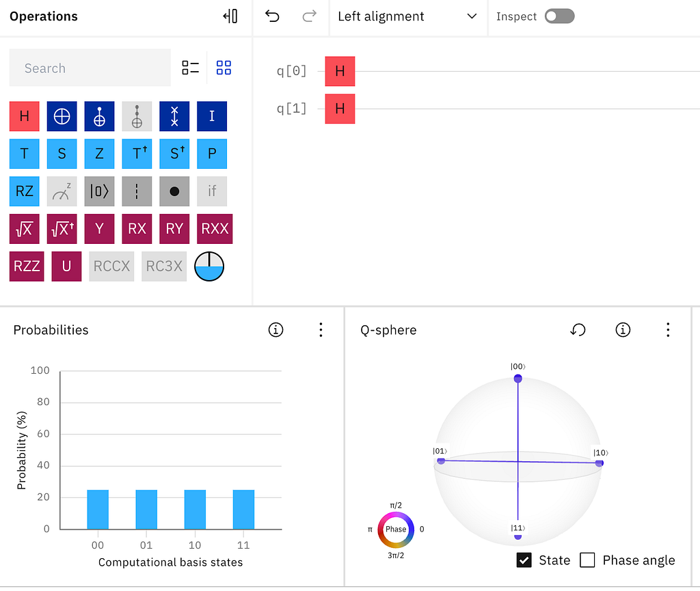Choose the SWAP gate icon
This screenshot has height=591, width=700.
[174, 116]
